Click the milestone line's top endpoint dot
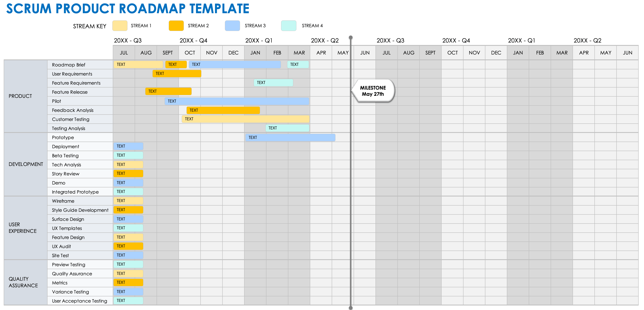This screenshot has width=644, height=310. point(351,38)
